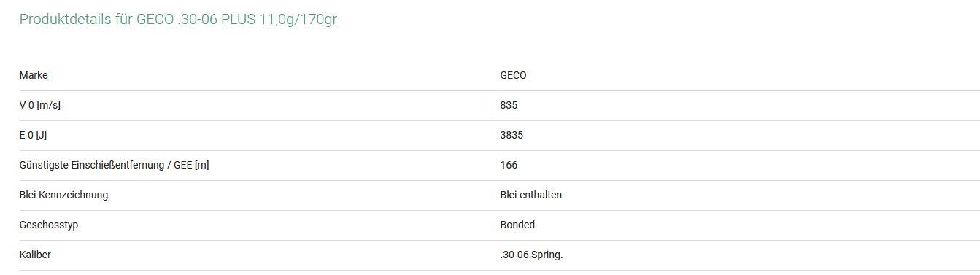Click the Bonded bullet type value
The width and height of the screenshot is (980, 275).
click(x=517, y=225)
